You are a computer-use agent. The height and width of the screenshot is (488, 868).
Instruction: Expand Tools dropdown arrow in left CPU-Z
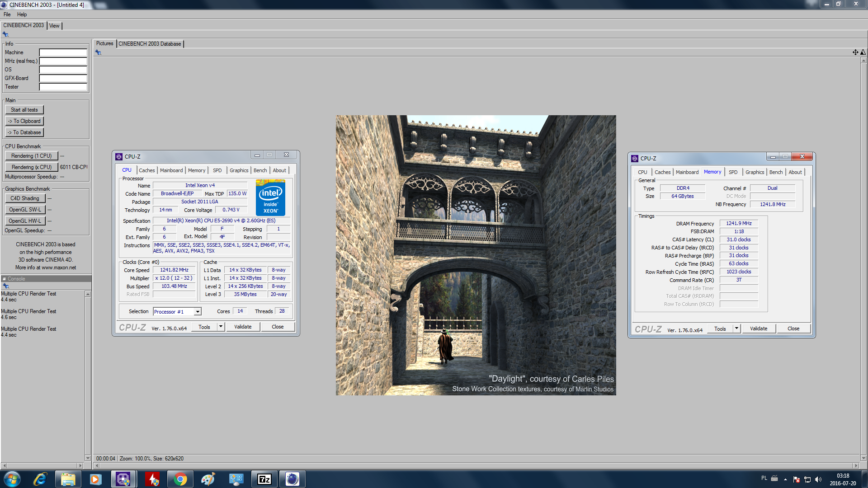tap(221, 327)
